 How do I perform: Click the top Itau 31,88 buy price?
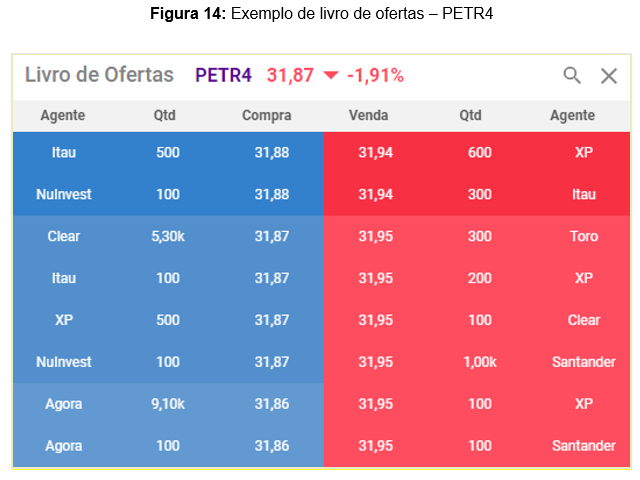pyautogui.click(x=271, y=152)
